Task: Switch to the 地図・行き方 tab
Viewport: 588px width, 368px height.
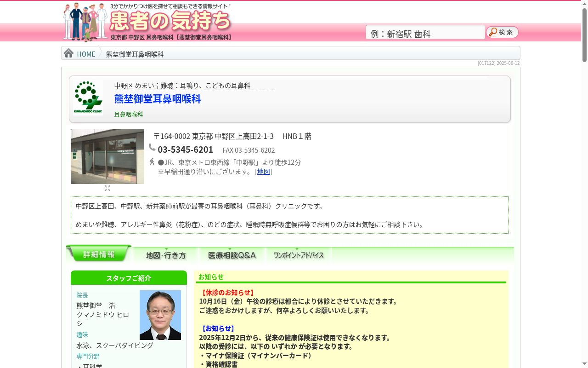Action: click(x=166, y=255)
